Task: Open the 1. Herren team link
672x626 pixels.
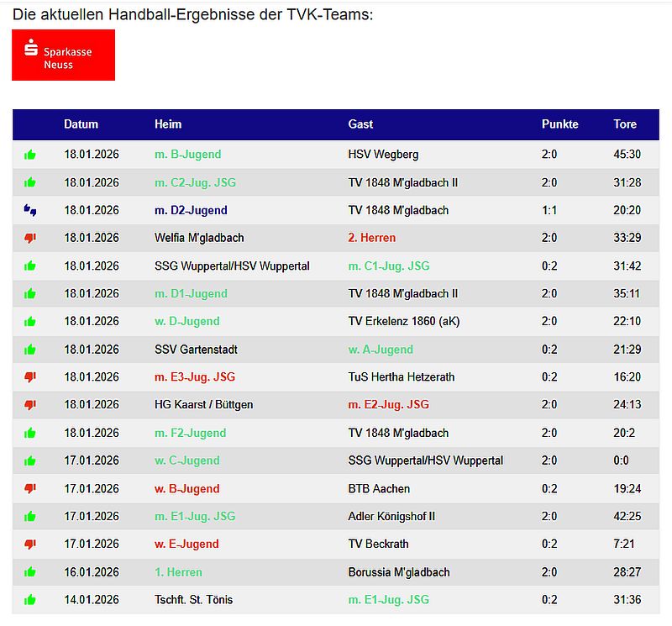Action: point(178,572)
